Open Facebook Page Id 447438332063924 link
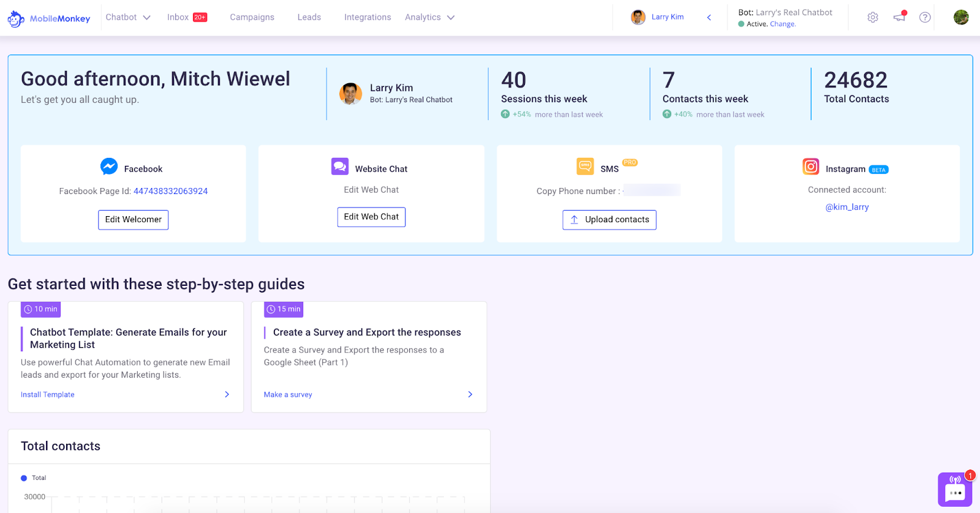Image resolution: width=980 pixels, height=513 pixels. tap(170, 191)
